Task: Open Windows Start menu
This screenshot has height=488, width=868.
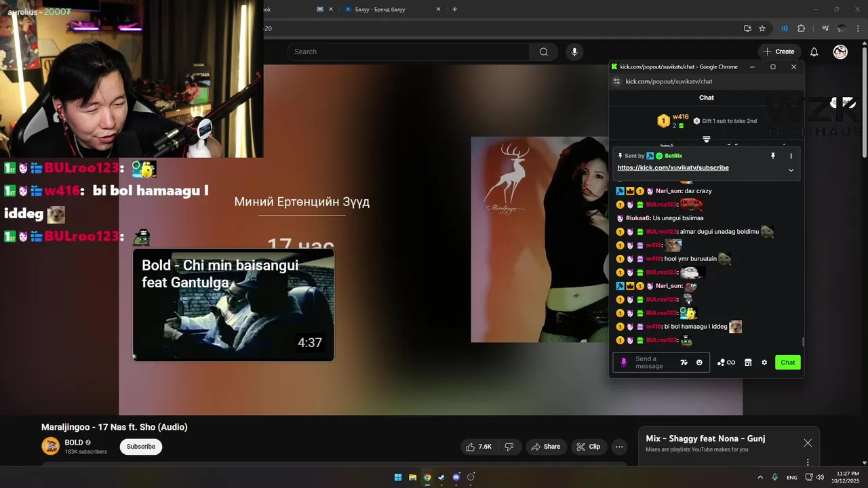Action: point(398,477)
